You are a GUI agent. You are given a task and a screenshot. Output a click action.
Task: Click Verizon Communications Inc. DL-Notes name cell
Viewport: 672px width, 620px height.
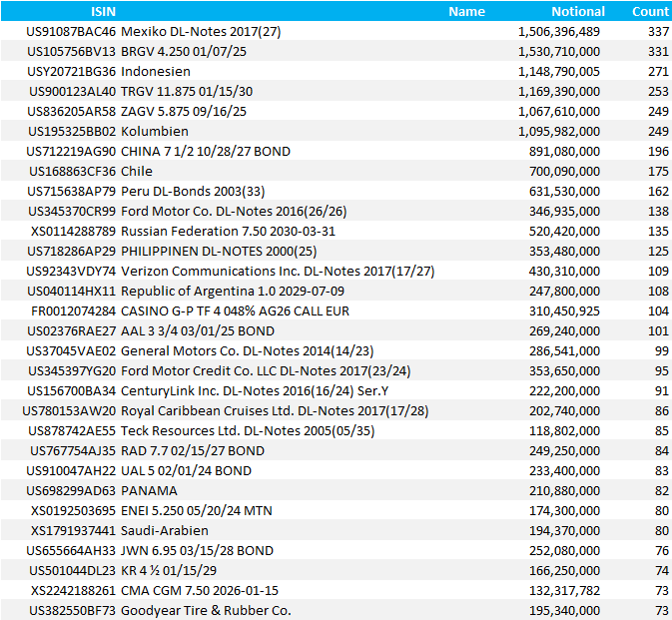tap(278, 272)
